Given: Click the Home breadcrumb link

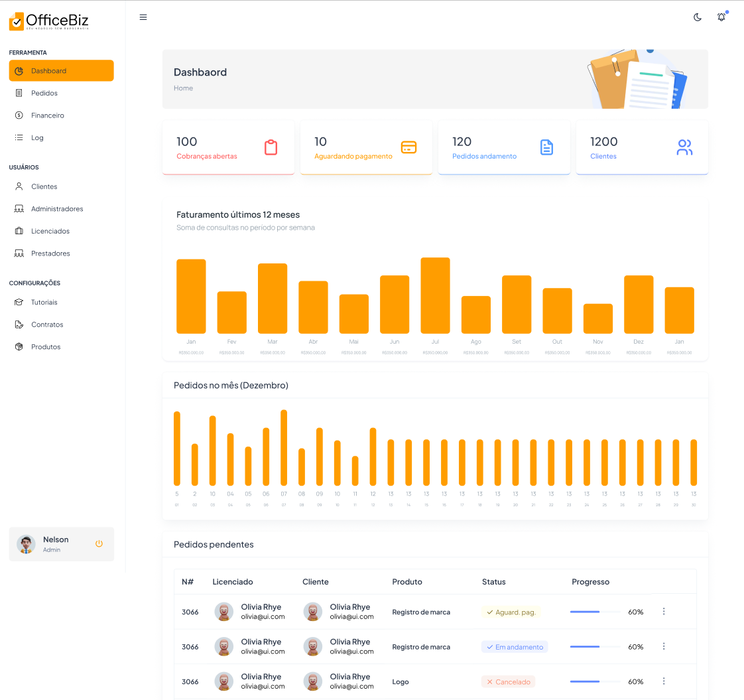Looking at the screenshot, I should coord(183,88).
